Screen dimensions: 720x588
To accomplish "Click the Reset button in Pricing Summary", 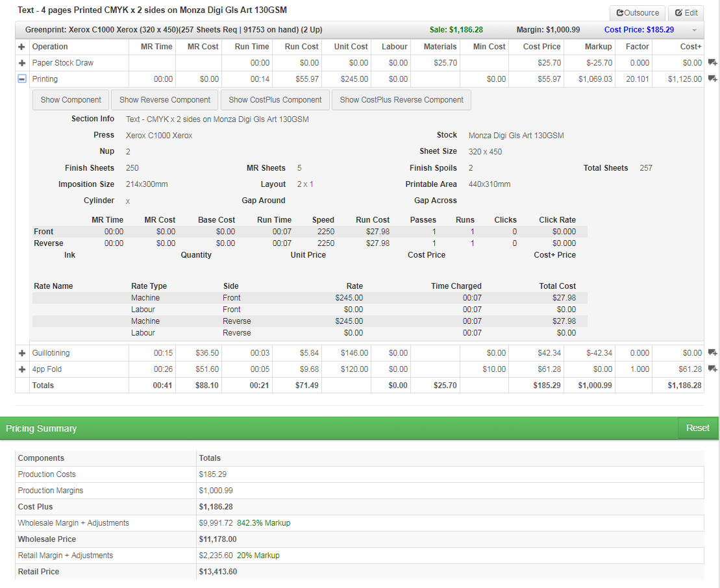I will (697, 428).
